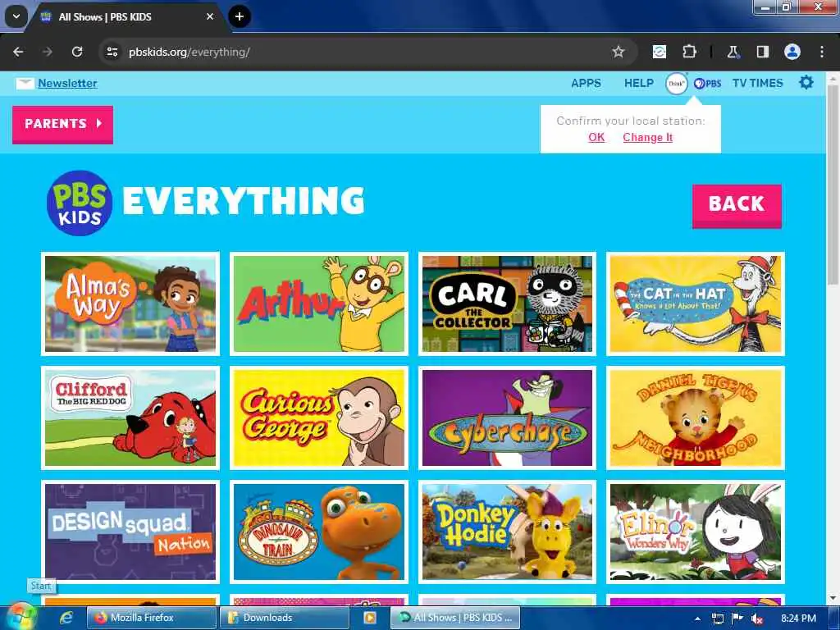Open the settings gear icon
The height and width of the screenshot is (630, 840).
point(806,83)
